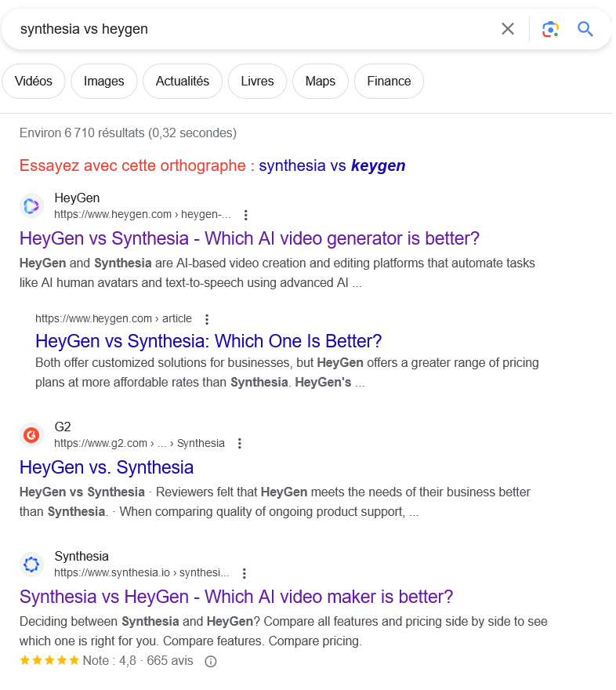Open three-dot menu for Synthesia result
The height and width of the screenshot is (690, 616).
click(245, 573)
